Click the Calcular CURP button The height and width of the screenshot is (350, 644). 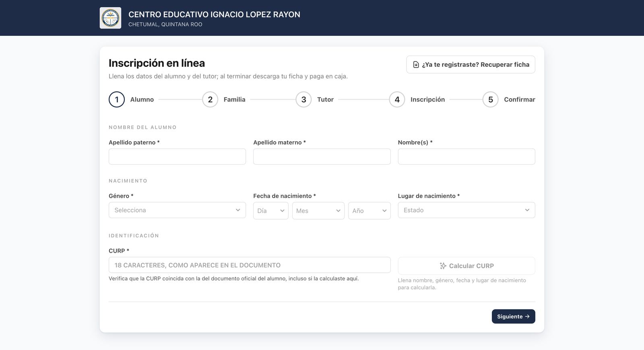pos(466,266)
